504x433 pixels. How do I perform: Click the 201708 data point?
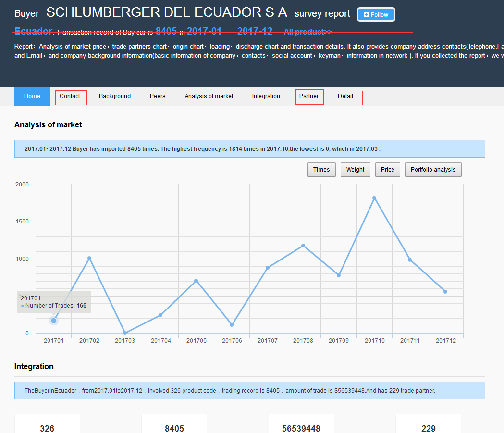click(x=303, y=246)
